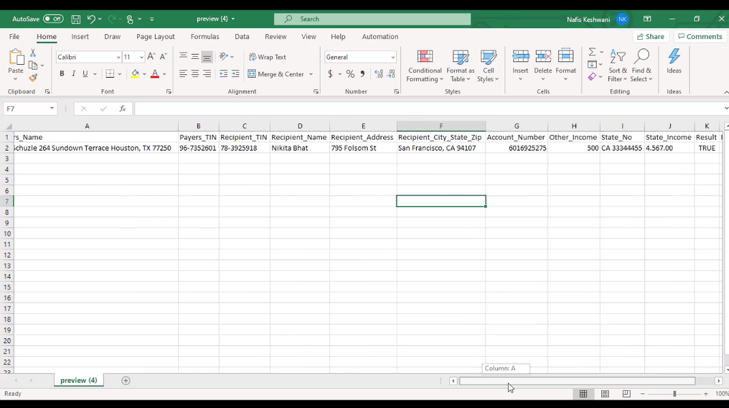Viewport: 729px width, 408px height.
Task: Toggle Wrap Text for cells
Action: pos(267,57)
